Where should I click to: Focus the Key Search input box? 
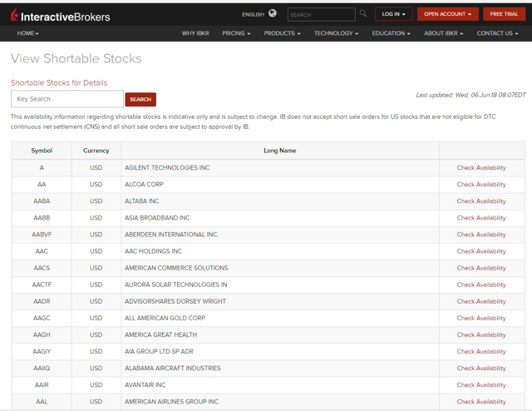coord(67,99)
